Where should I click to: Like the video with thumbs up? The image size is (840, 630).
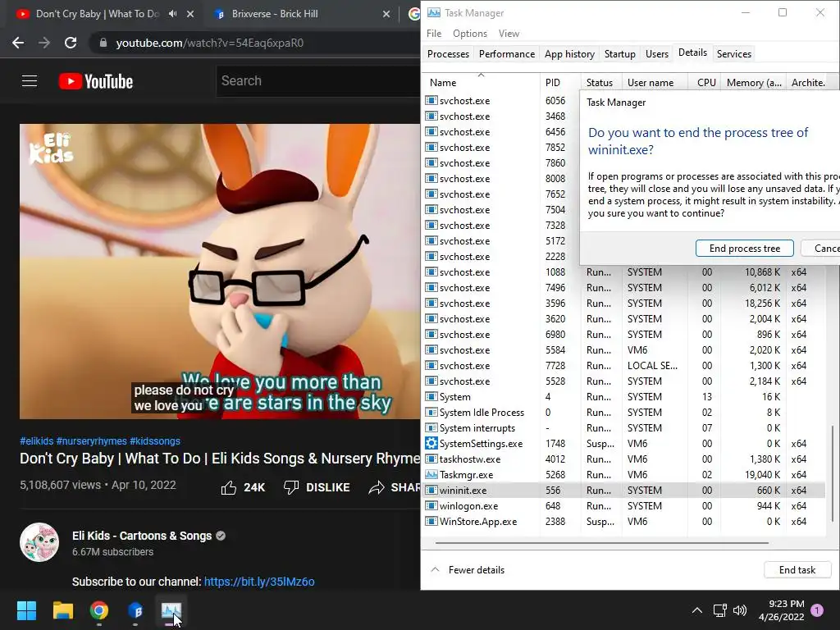[x=229, y=487]
